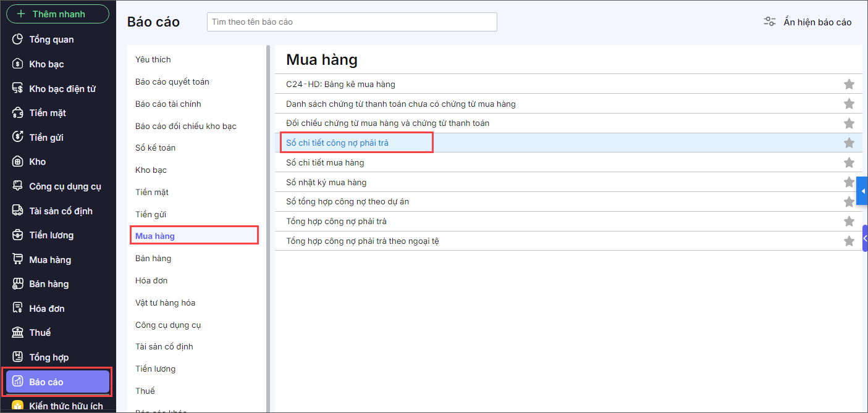
Task: Open Vật tư hàng hóa report category
Action: [x=165, y=302]
